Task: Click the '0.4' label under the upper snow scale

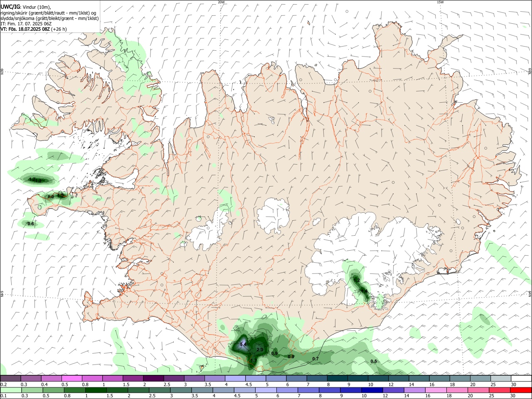Action: click(44, 384)
